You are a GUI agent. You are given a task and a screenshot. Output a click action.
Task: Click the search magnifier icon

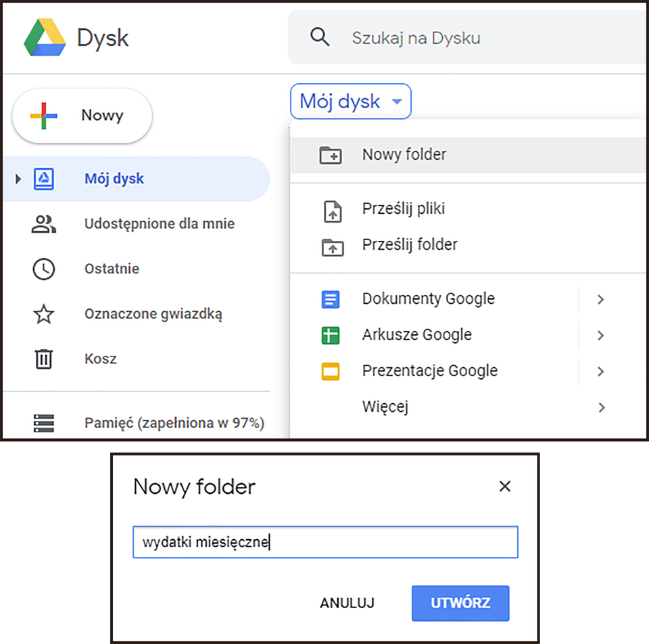(320, 37)
